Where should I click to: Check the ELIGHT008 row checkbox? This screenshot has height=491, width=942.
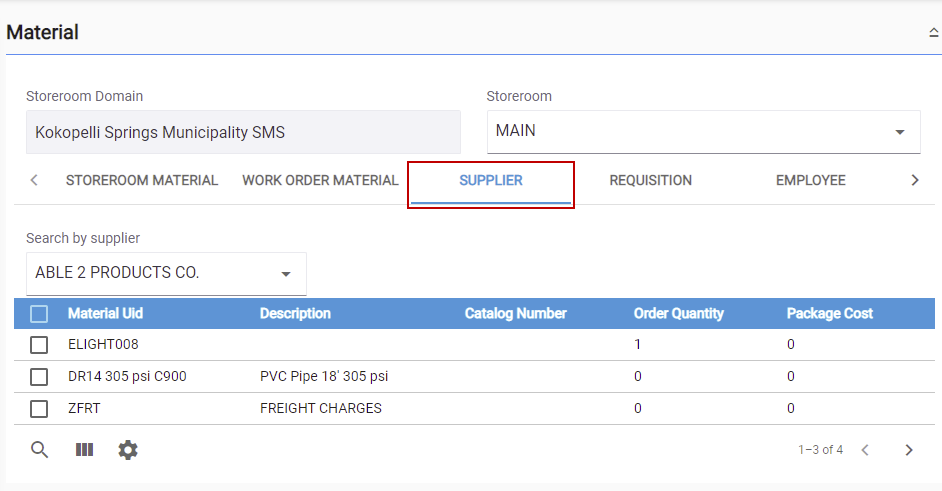[x=39, y=344]
